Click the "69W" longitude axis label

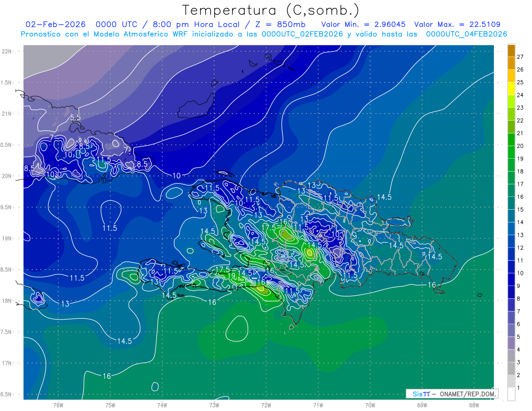(422, 405)
